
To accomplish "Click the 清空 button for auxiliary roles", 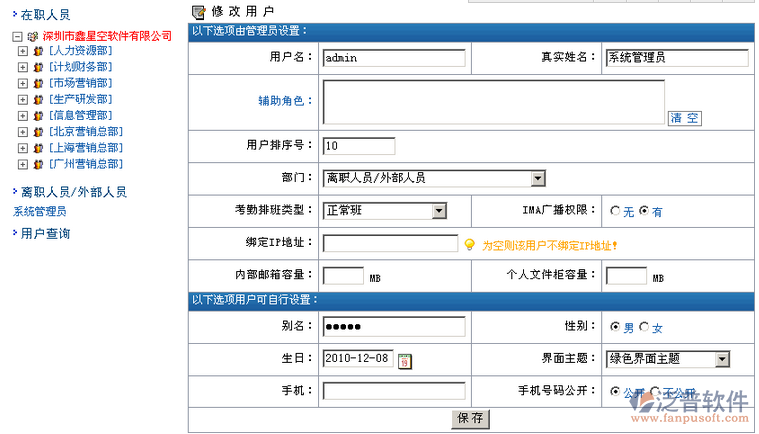I will (684, 118).
